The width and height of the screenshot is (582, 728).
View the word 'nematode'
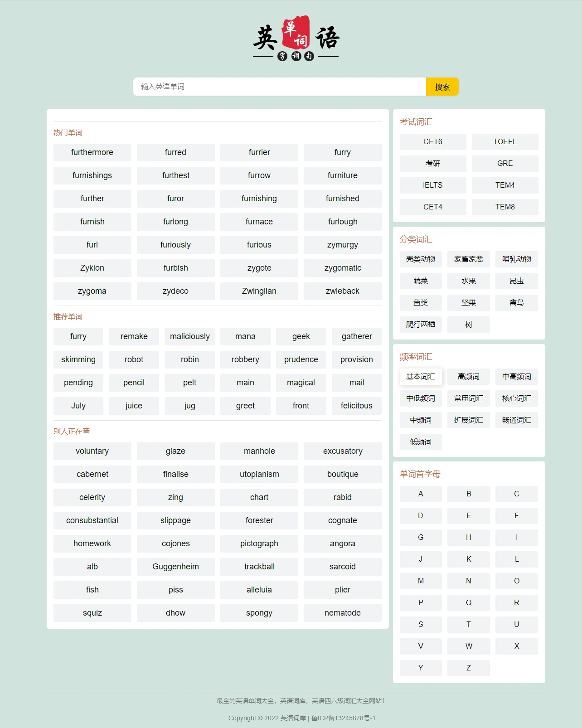point(342,613)
